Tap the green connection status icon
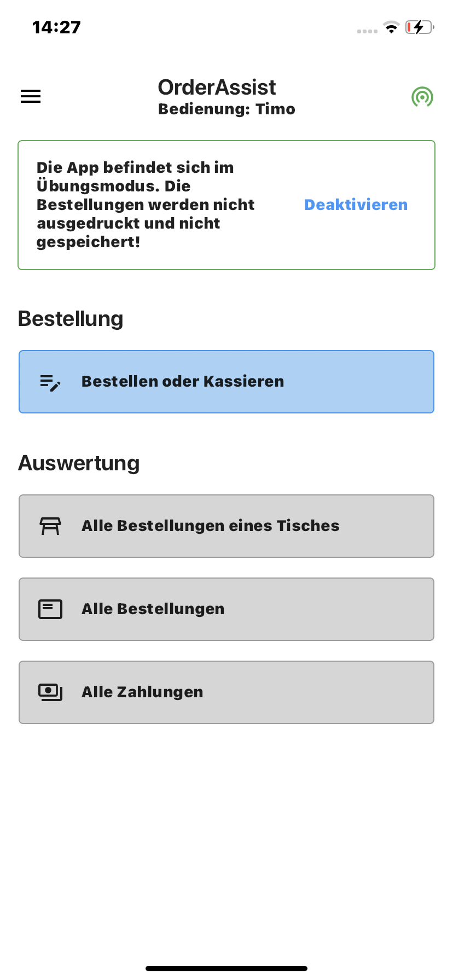Screen dimensions: 453x980 point(422,97)
